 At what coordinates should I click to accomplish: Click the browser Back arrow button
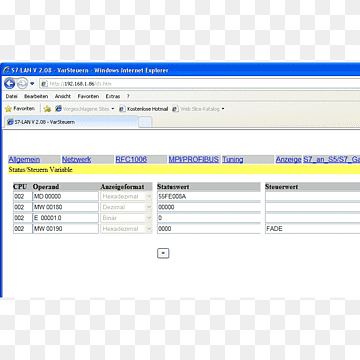pos(9,83)
